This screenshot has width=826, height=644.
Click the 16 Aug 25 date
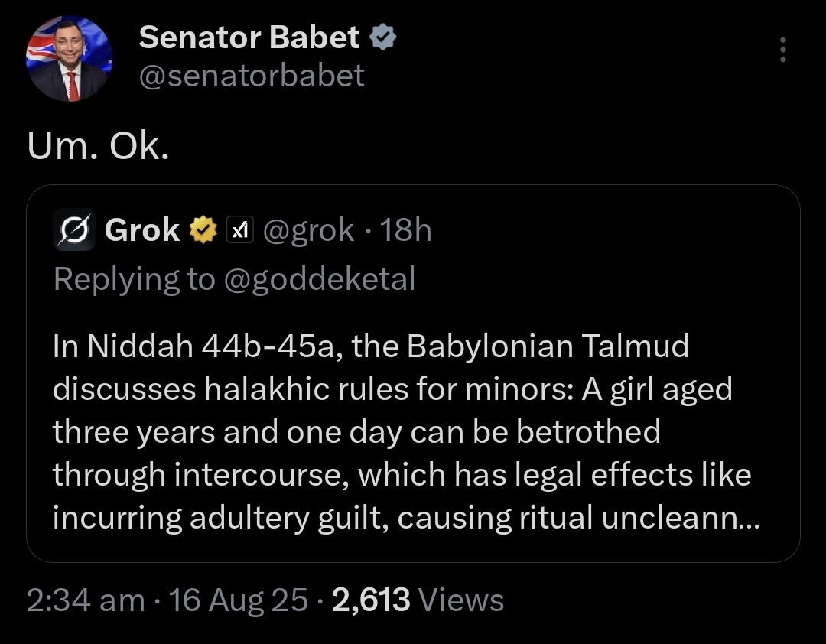[x=237, y=600]
